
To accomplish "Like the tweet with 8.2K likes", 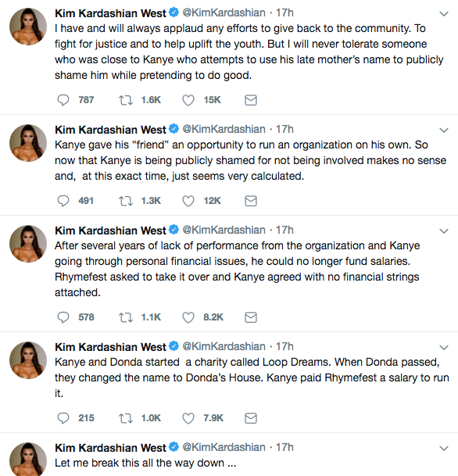I will [188, 317].
